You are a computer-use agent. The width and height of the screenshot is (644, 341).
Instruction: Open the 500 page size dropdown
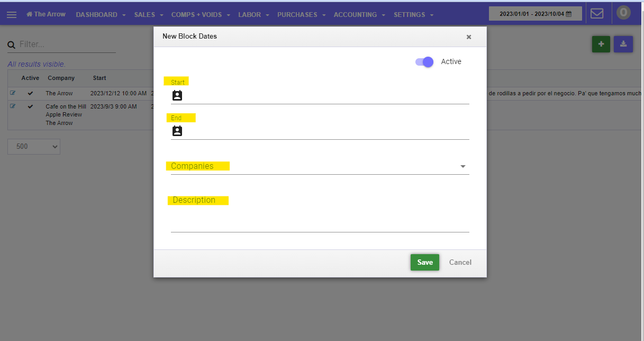[34, 147]
